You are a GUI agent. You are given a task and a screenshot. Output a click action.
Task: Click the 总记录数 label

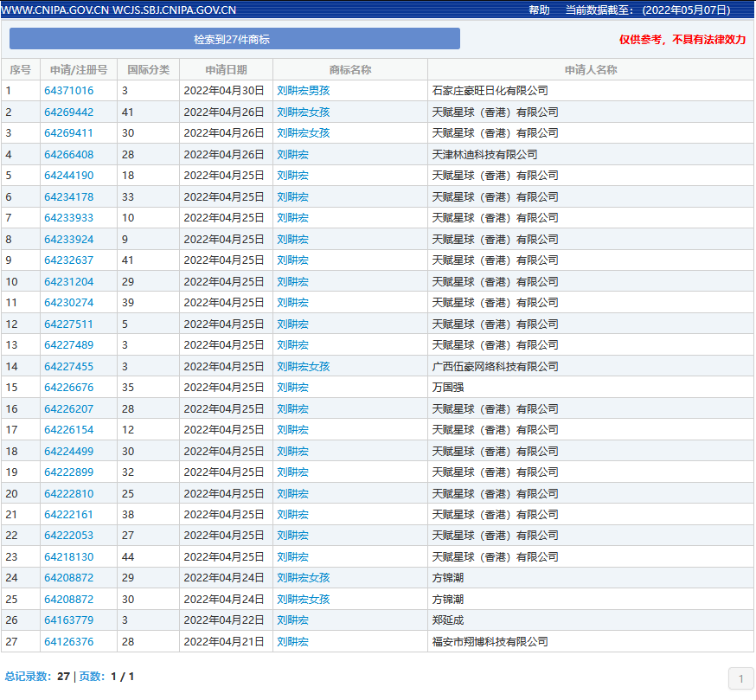28,677
